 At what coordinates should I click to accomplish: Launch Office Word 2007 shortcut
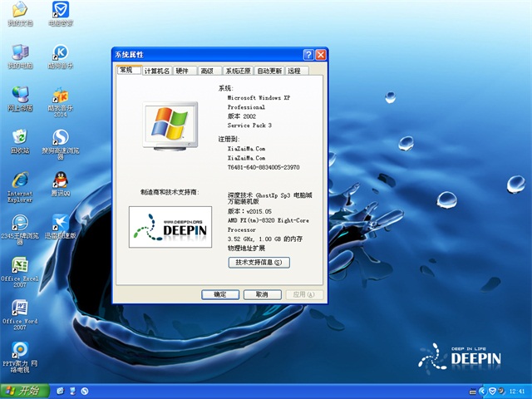click(19, 308)
